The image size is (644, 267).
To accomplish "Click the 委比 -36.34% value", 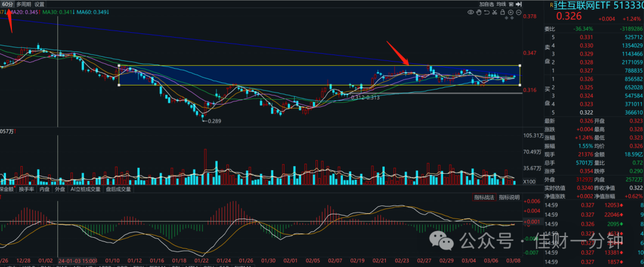I will click(x=583, y=29).
